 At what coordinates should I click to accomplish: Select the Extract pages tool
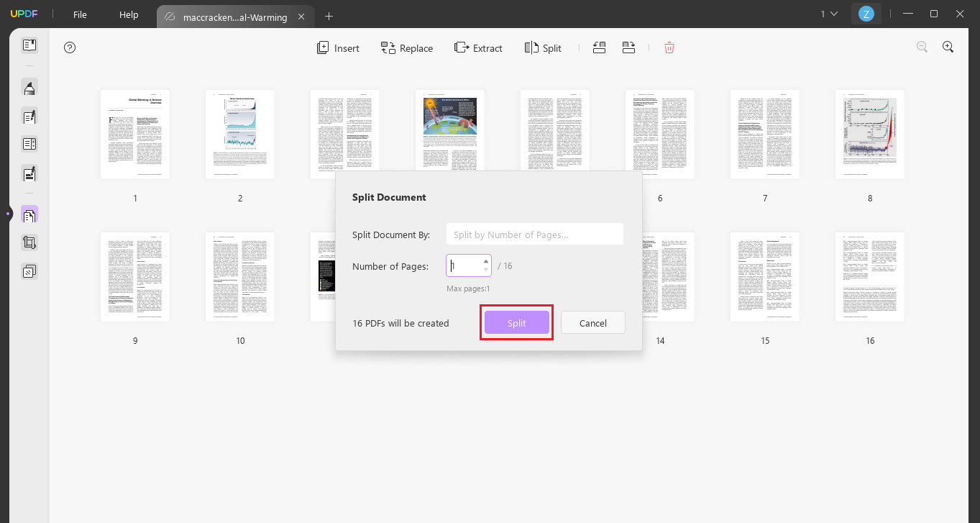click(478, 47)
